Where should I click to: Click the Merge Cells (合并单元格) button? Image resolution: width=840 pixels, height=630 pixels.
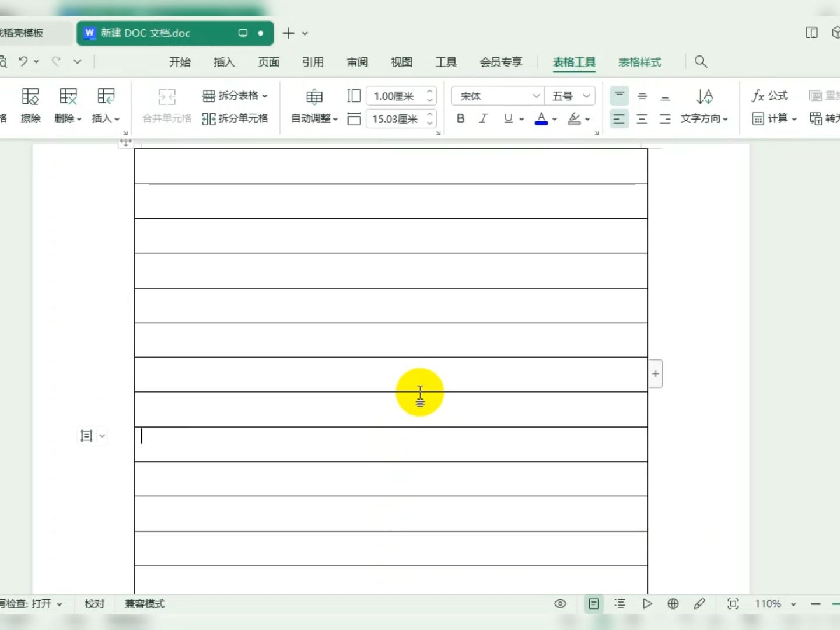[167, 106]
